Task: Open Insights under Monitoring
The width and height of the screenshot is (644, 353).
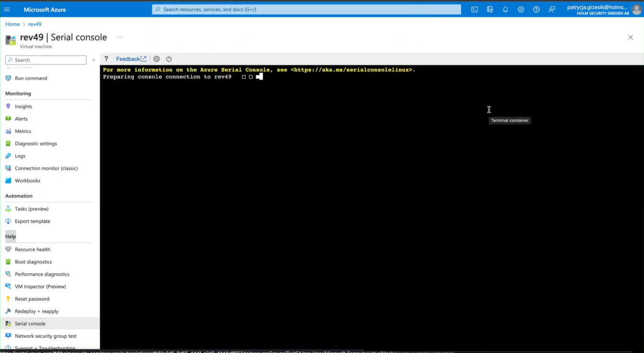Action: pyautogui.click(x=23, y=107)
